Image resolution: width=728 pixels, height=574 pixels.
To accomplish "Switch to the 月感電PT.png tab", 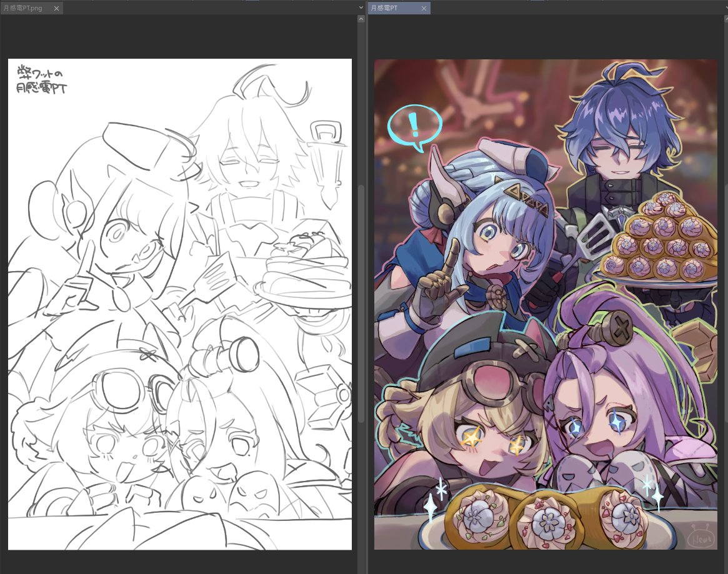I will coord(32,8).
